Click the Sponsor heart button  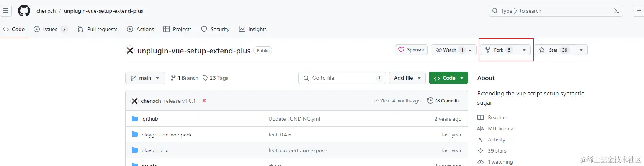click(411, 50)
